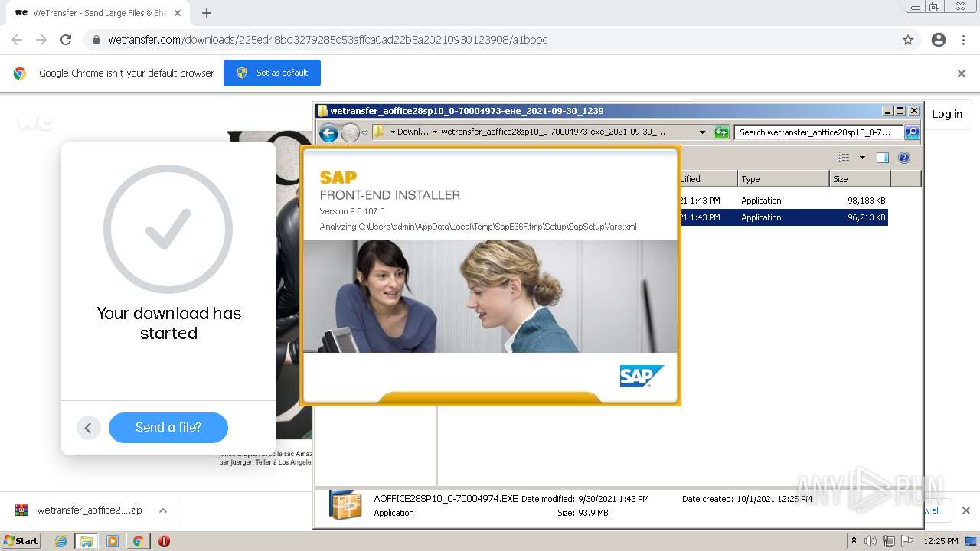Click Set as default button
The width and height of the screenshot is (980, 551).
pos(272,73)
